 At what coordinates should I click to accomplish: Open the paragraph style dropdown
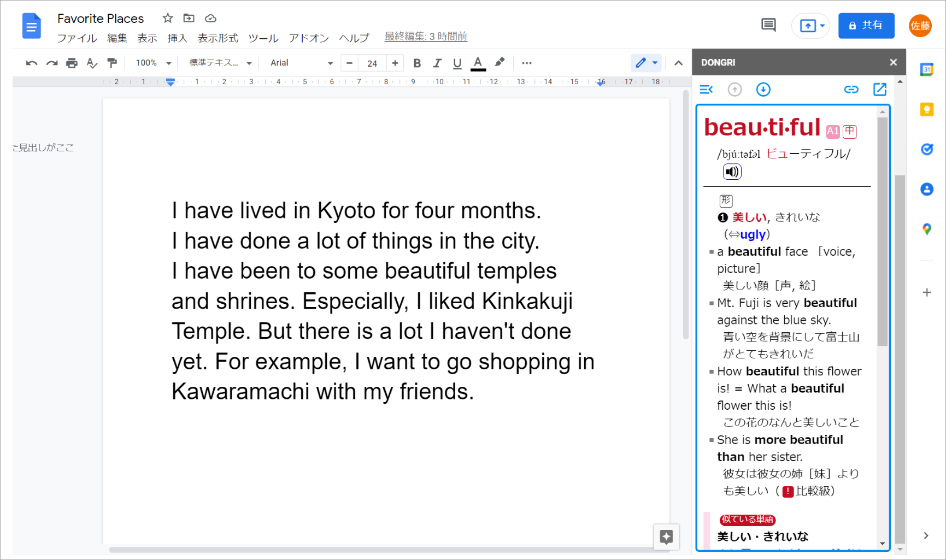click(x=220, y=63)
